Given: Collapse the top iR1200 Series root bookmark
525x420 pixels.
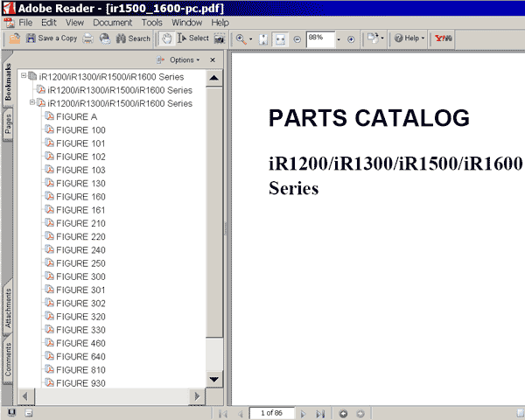Looking at the screenshot, I should click(x=24, y=75).
